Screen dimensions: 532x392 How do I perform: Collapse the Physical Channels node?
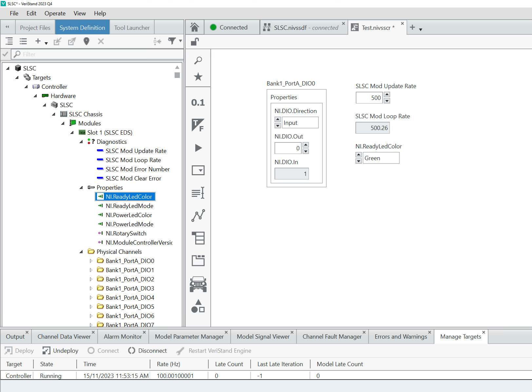pyautogui.click(x=81, y=252)
